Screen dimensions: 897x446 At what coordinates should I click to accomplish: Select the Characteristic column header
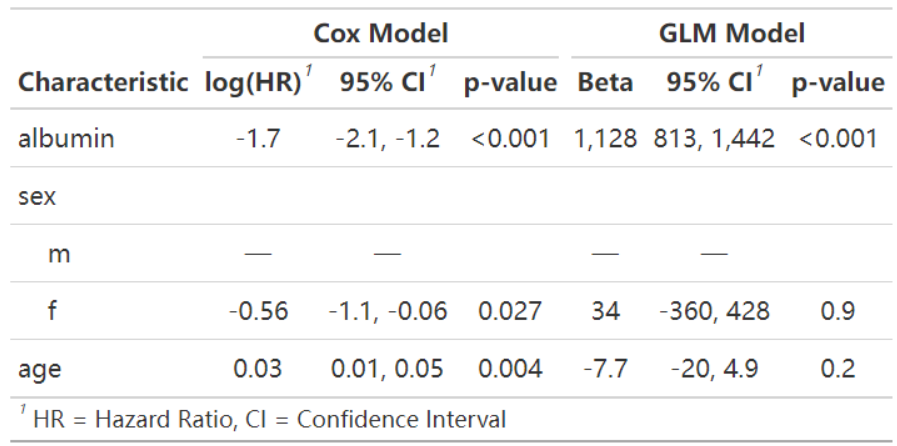(x=103, y=83)
